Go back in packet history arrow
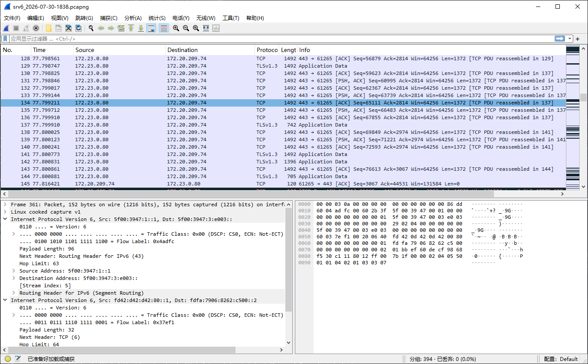588x364 pixels. point(101,28)
